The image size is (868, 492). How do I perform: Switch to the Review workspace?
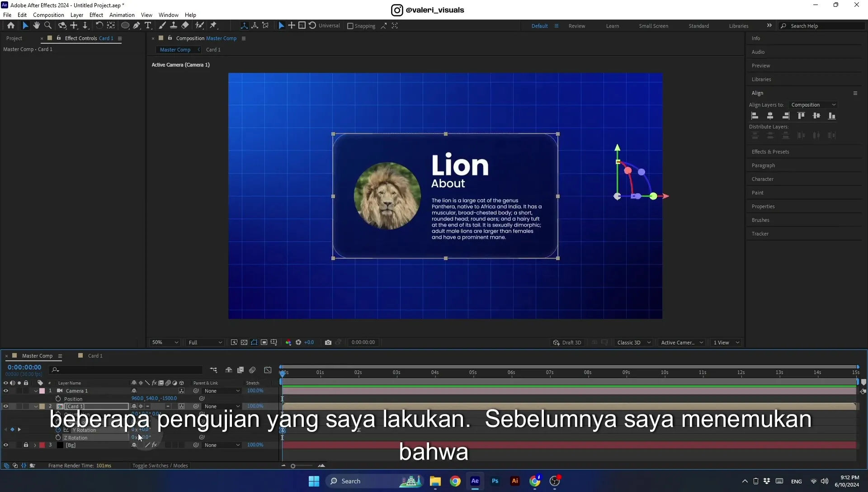[x=577, y=26]
